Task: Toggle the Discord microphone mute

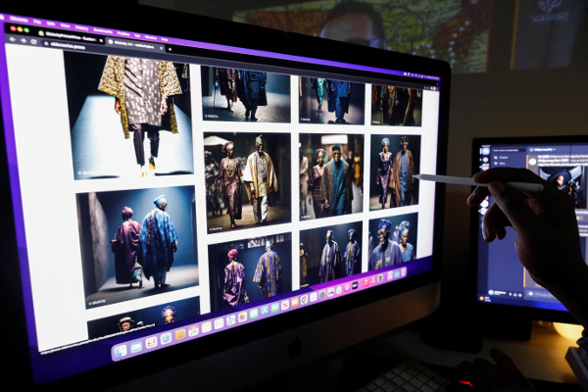Action: (510, 295)
